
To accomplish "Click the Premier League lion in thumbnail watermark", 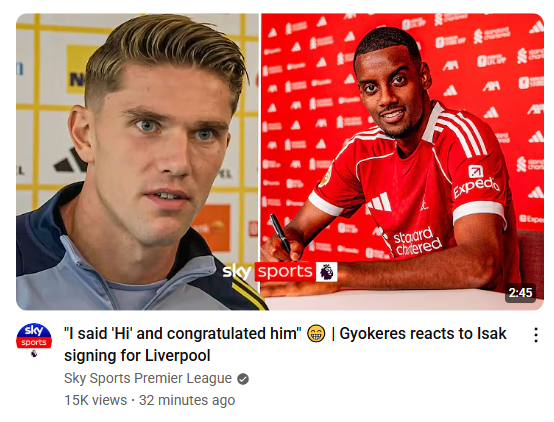I will pyautogui.click(x=326, y=272).
